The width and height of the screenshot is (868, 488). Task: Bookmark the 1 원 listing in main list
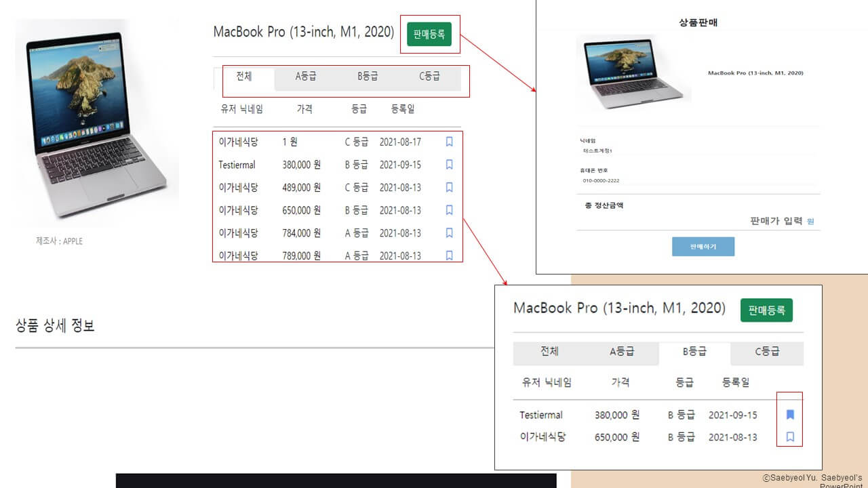449,142
